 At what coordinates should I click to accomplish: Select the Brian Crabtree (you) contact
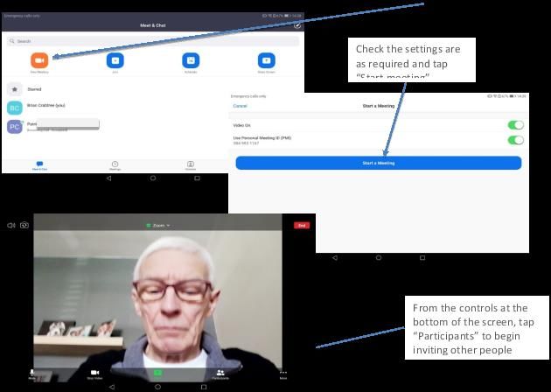(116, 108)
